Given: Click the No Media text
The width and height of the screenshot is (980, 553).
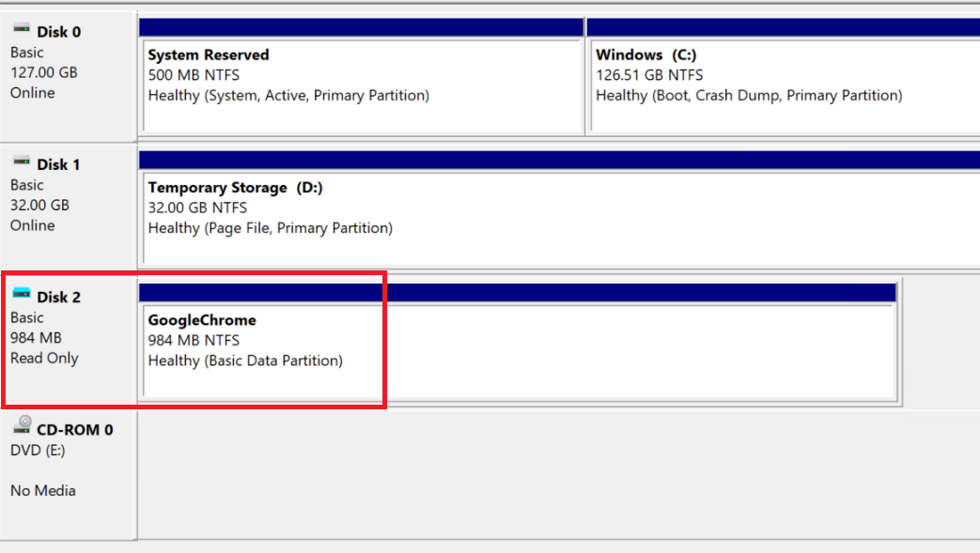Looking at the screenshot, I should pos(43,490).
